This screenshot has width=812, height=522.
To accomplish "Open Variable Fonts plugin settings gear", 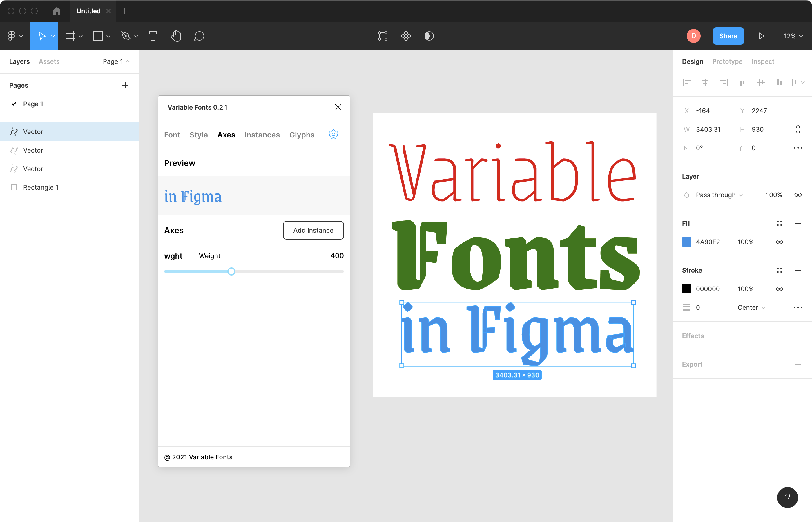I will (333, 135).
